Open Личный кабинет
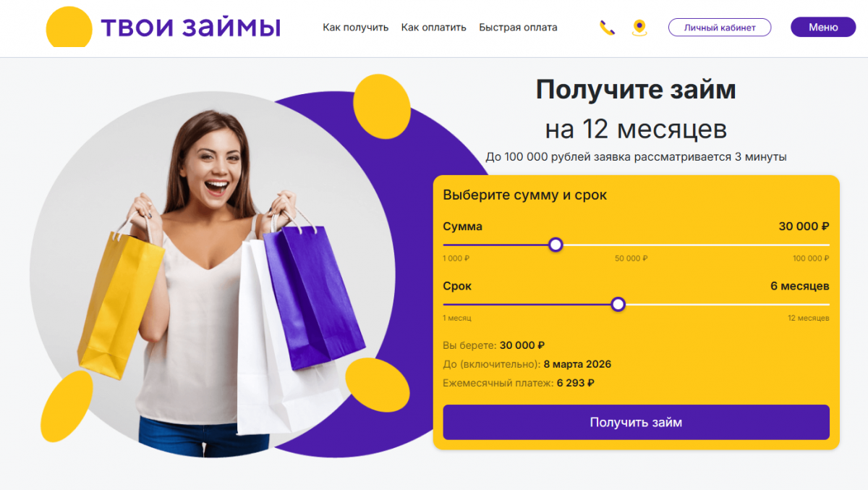 [720, 28]
